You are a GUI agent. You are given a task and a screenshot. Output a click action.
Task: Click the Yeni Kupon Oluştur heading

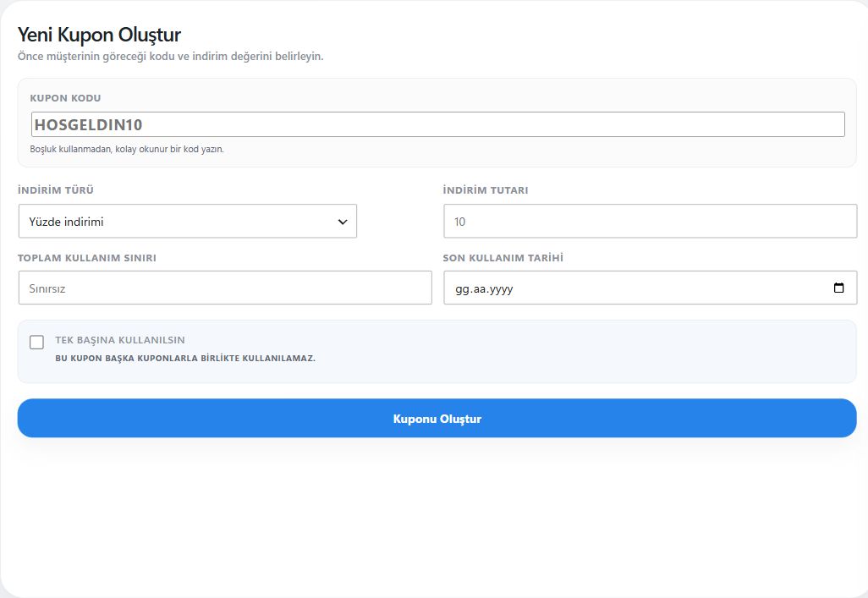pos(99,35)
